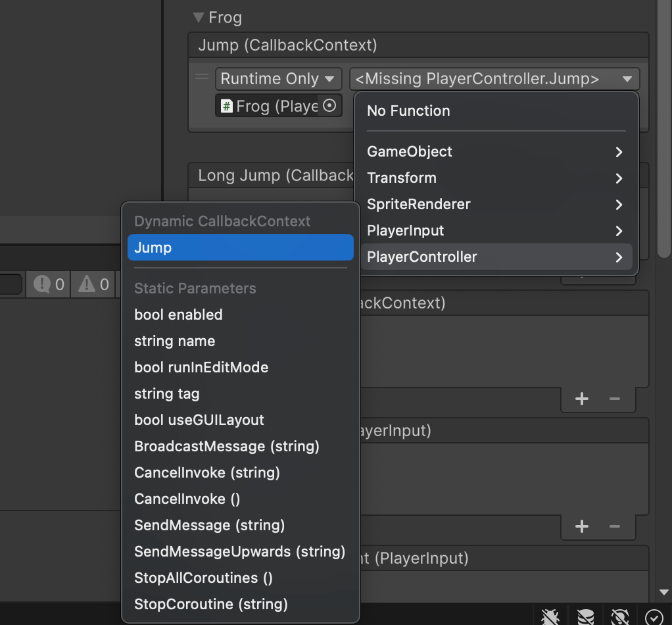Click the drag handle of Jump listener
The height and width of the screenshot is (625, 672).
(x=202, y=77)
